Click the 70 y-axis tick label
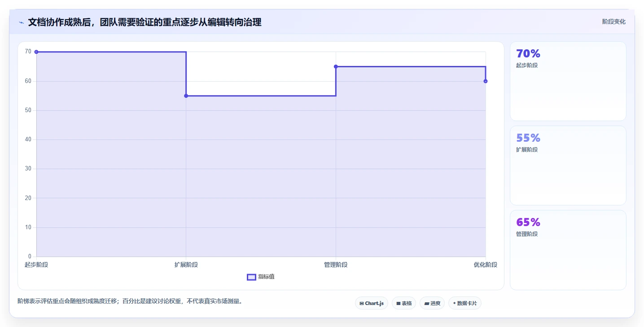This screenshot has height=327, width=644. 28,52
